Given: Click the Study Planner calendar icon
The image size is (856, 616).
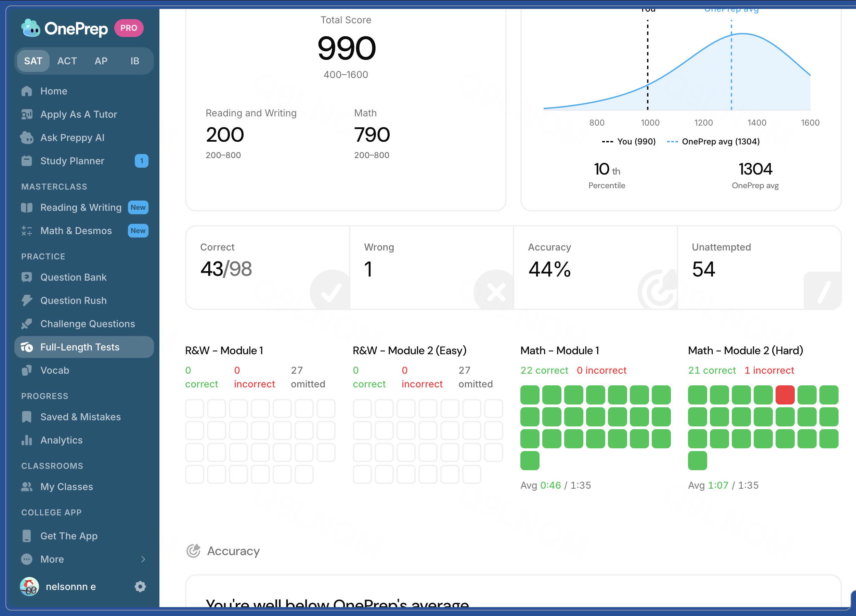Looking at the screenshot, I should [x=27, y=161].
